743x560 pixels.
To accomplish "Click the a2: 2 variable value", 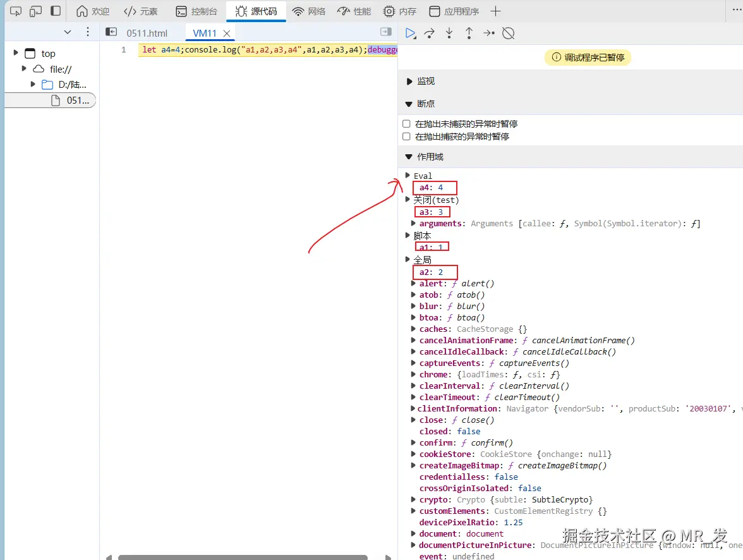I will pyautogui.click(x=441, y=272).
